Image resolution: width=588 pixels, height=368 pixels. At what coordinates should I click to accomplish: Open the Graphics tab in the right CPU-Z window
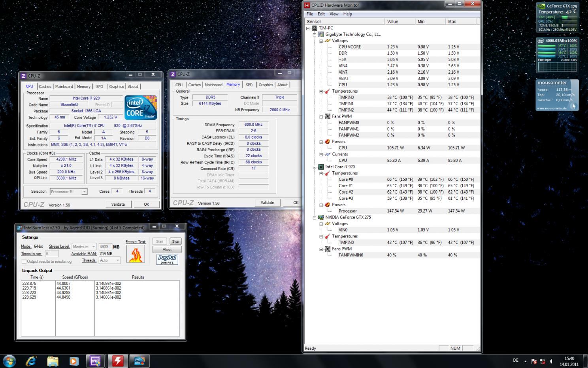266,85
